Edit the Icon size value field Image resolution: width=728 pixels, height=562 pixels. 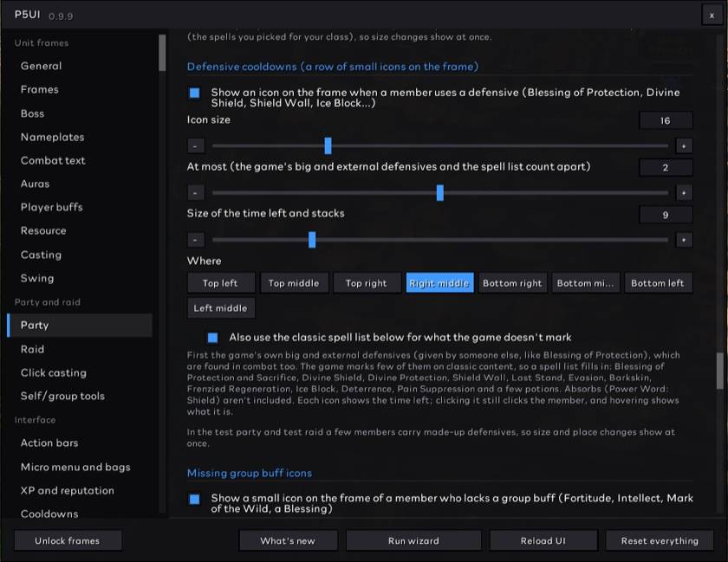coord(666,120)
